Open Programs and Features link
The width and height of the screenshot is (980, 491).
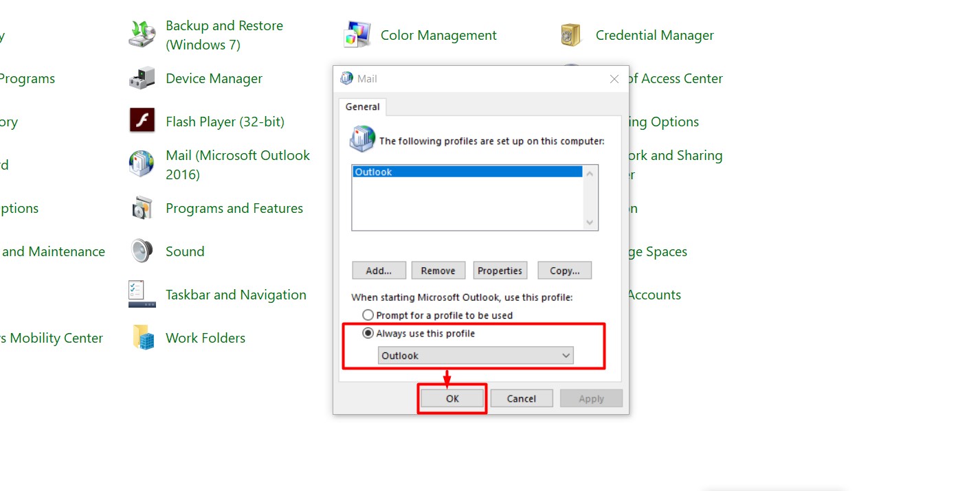tap(234, 208)
